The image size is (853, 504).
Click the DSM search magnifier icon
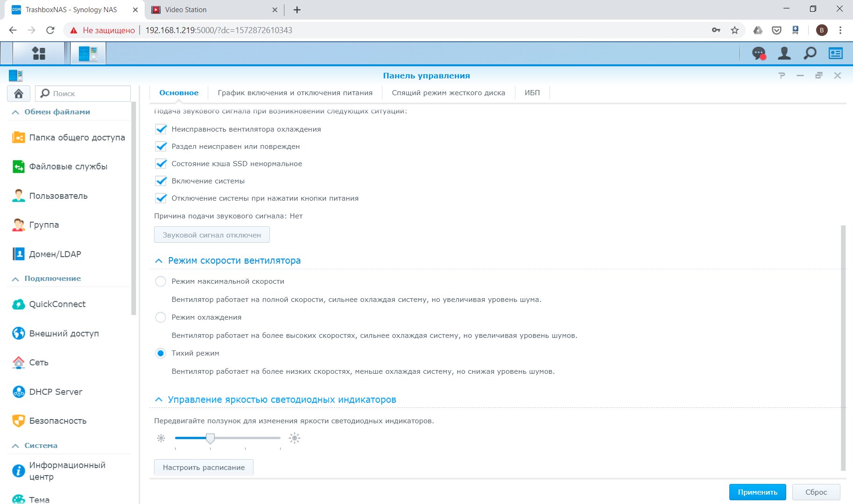[810, 53]
